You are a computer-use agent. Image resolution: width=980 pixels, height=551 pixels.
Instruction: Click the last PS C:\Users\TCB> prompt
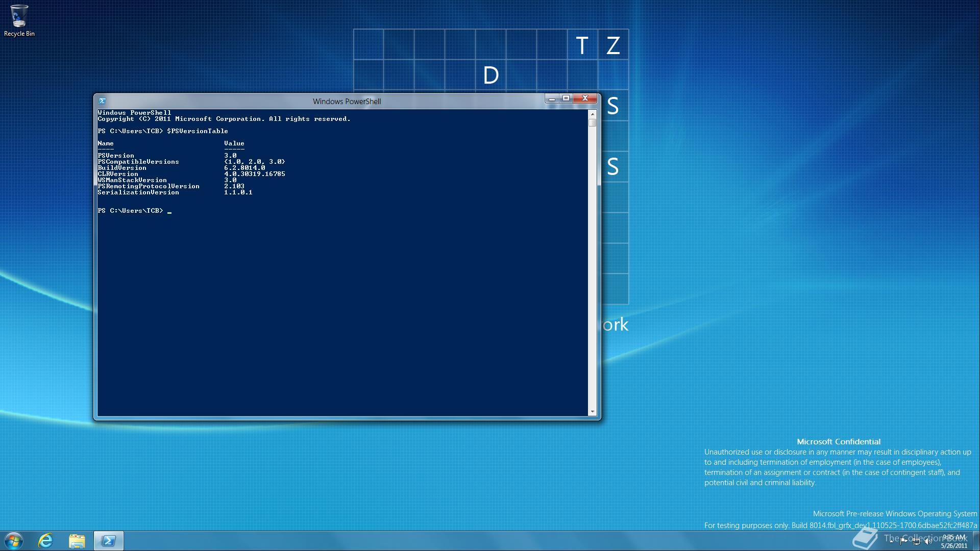point(130,211)
